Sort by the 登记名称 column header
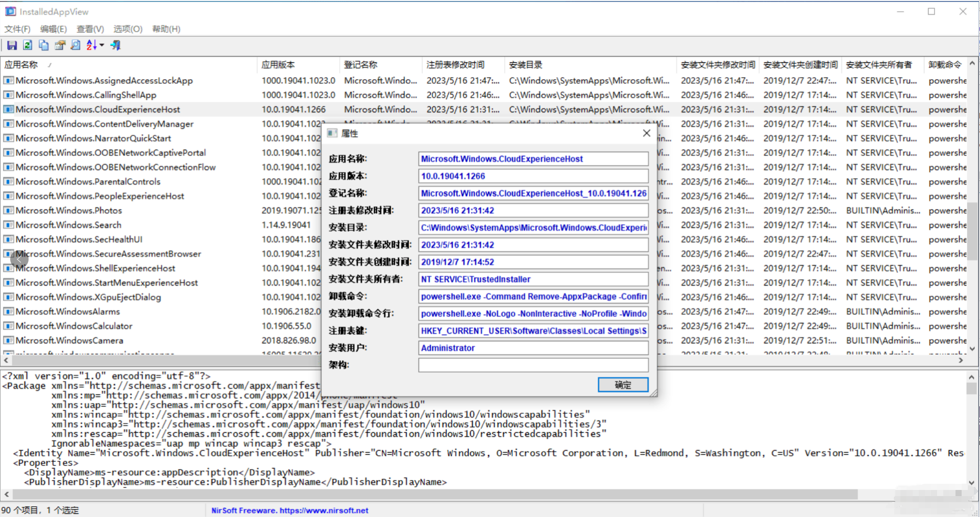 click(380, 64)
